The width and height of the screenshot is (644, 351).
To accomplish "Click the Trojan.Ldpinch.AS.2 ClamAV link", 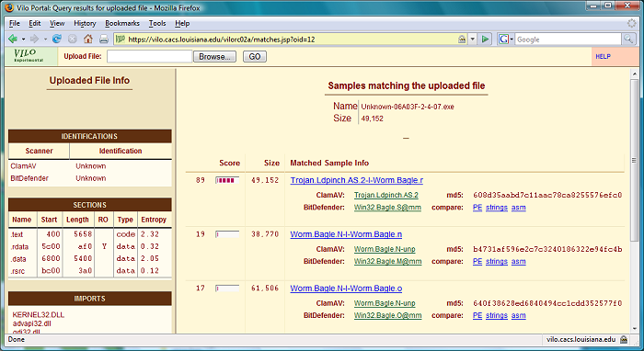I will 386,195.
